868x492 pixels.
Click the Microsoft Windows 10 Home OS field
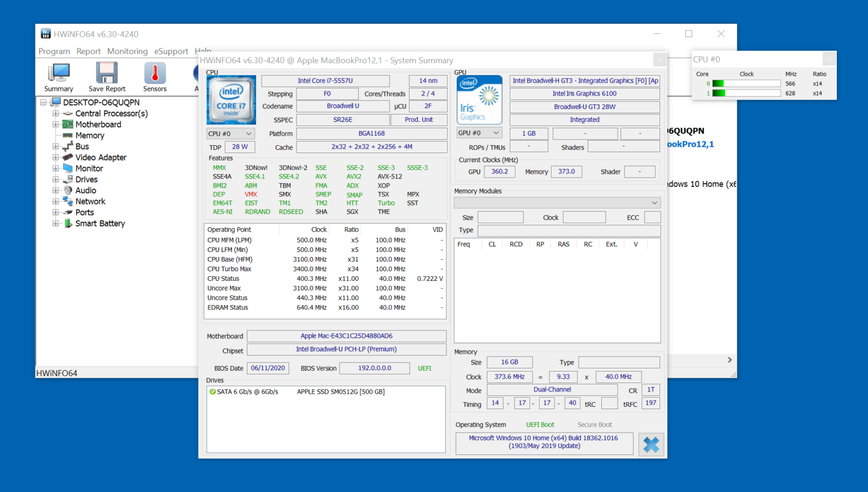point(544,442)
